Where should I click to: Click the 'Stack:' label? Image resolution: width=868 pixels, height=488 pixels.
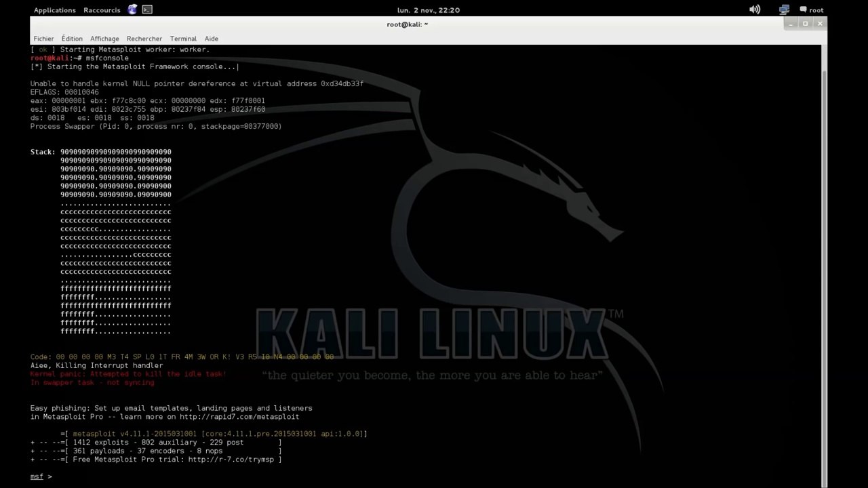click(x=43, y=152)
